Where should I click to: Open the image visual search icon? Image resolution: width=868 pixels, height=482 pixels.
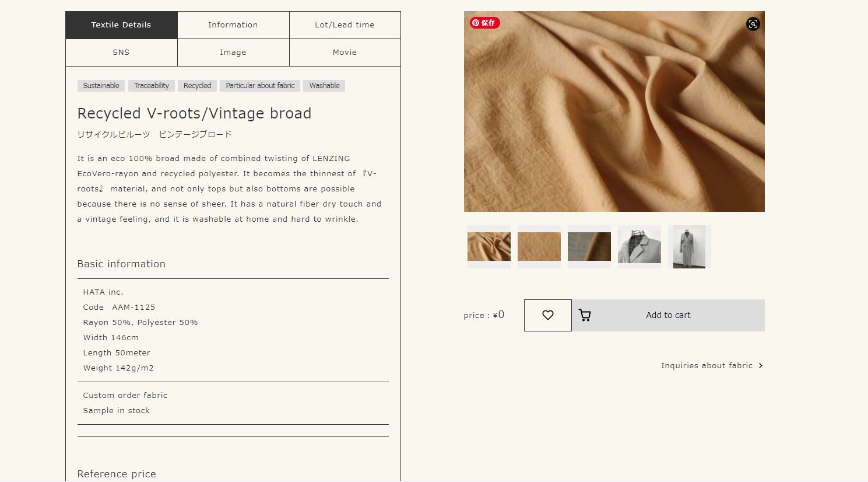pos(753,24)
